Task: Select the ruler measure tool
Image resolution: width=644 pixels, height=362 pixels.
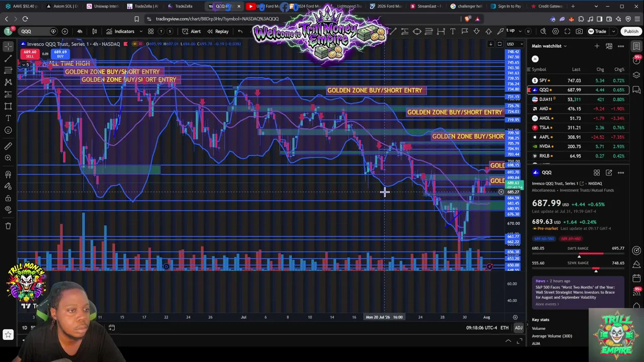Action: point(8,146)
